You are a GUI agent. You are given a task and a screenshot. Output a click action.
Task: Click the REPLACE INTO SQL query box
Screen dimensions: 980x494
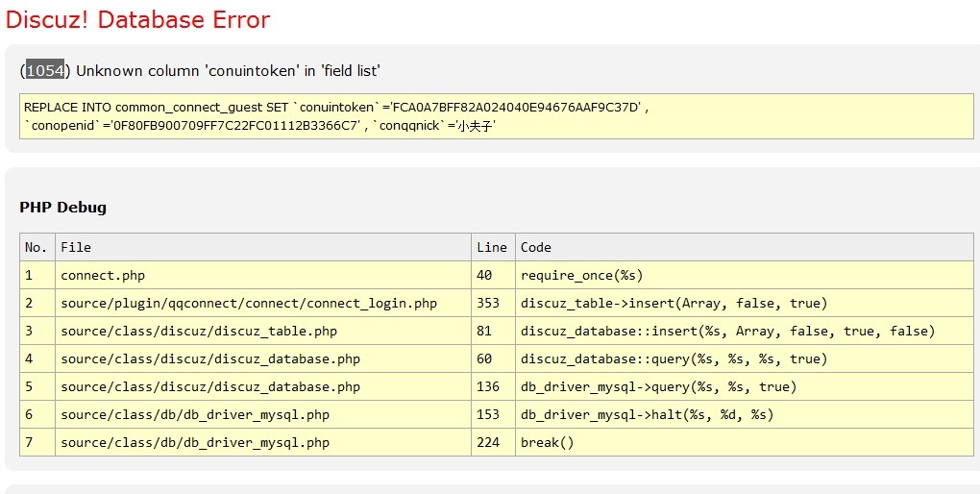496,116
